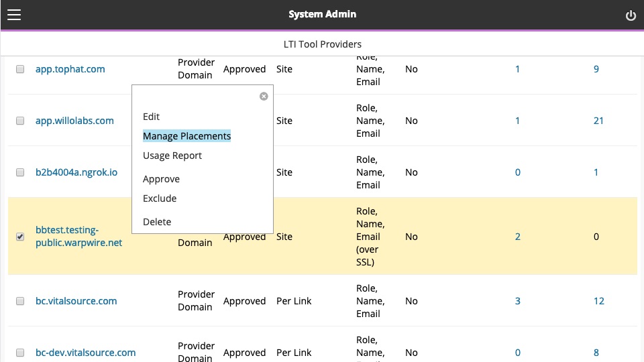Open the hamburger navigation menu
The height and width of the screenshot is (362, 644).
point(14,15)
